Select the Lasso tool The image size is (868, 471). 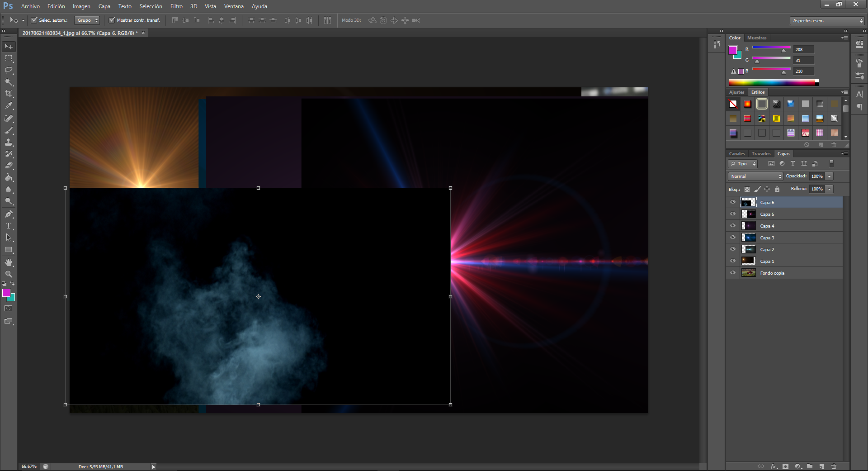pyautogui.click(x=9, y=70)
